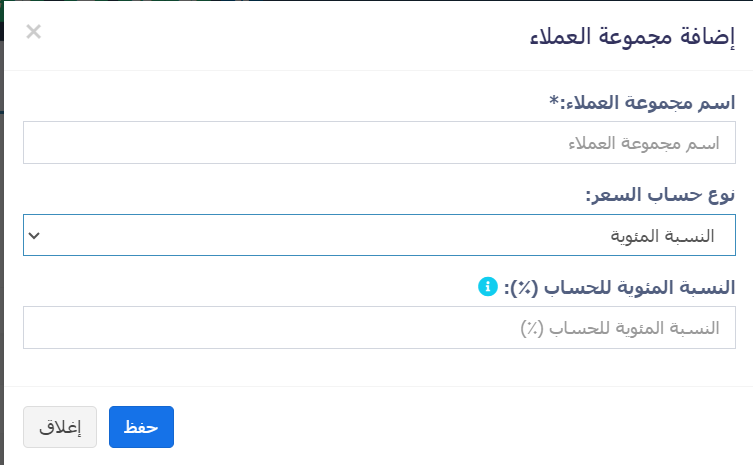Click the blue حفظ save button

coord(141,427)
